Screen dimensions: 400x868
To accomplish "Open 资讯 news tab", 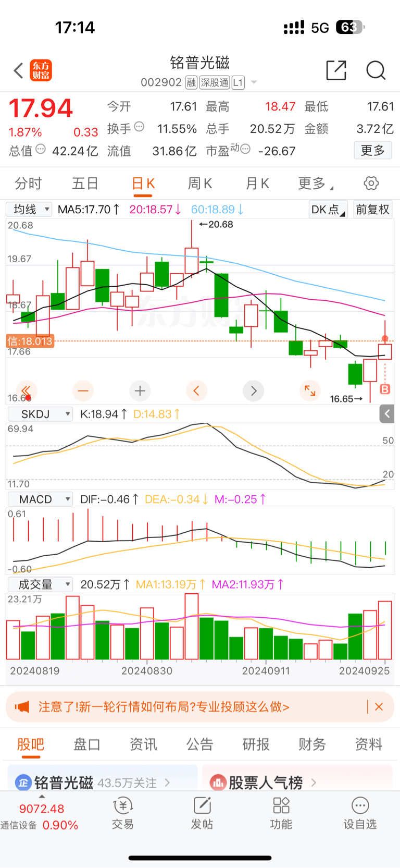I will tap(143, 744).
